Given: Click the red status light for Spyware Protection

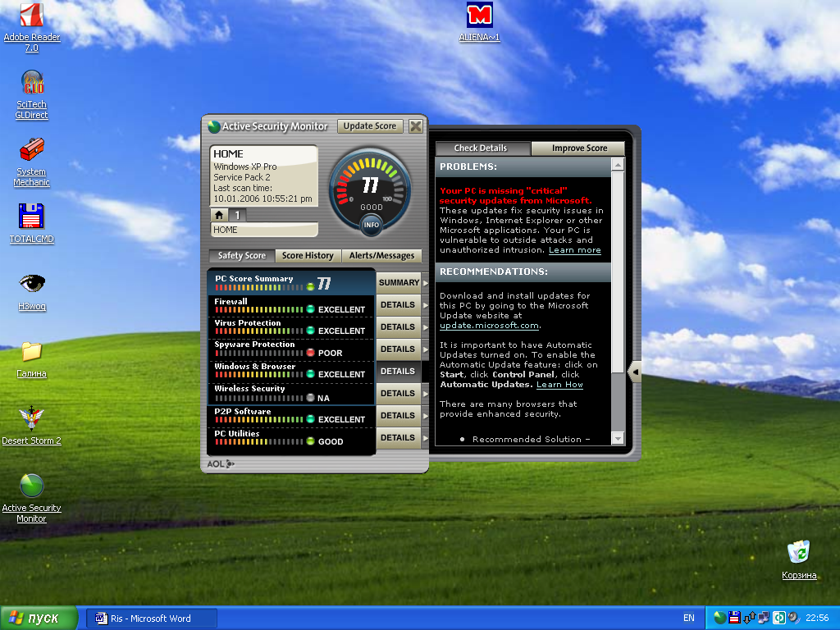Looking at the screenshot, I should 310,353.
